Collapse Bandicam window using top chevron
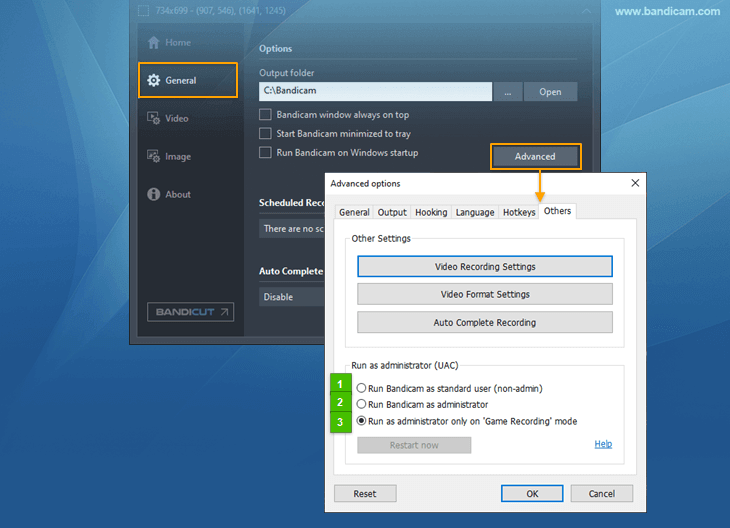Viewport: 730px width, 528px height. click(586, 11)
